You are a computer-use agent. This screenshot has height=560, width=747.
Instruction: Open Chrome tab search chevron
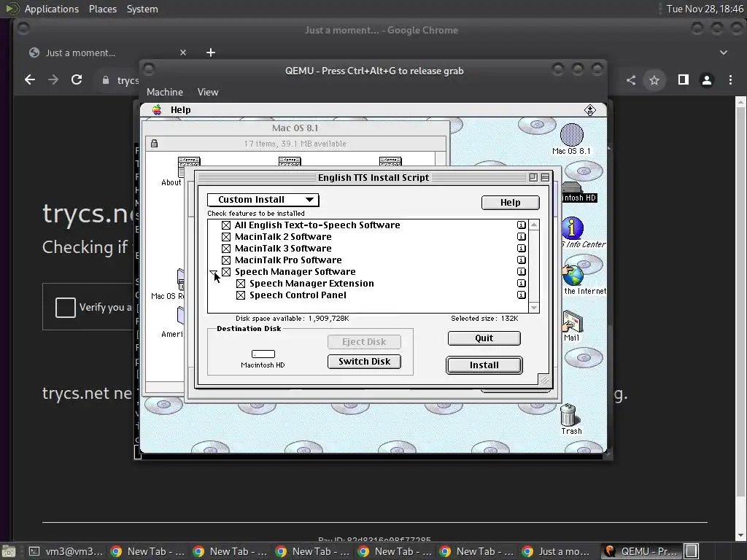(723, 52)
